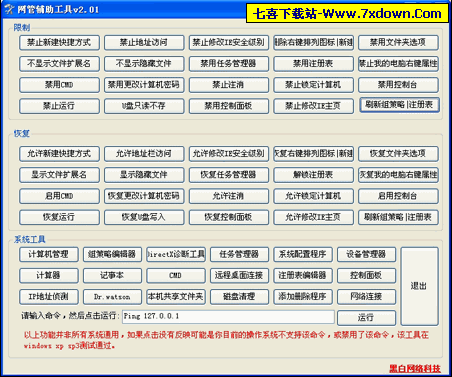Click the 运行 button next to command field
Screen dimensions: 452x377
coord(366,318)
